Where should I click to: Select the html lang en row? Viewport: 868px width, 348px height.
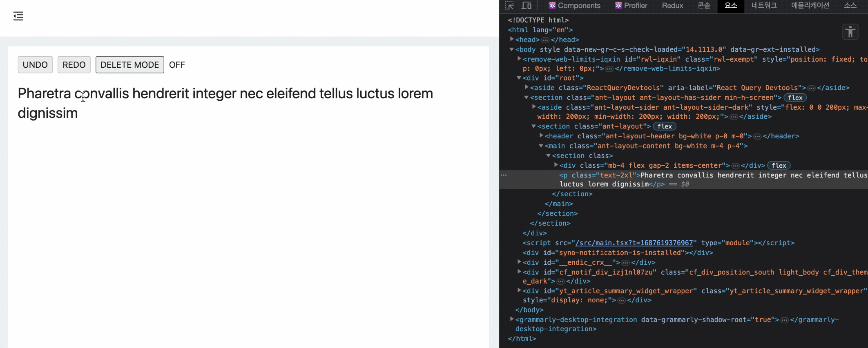[x=540, y=30]
